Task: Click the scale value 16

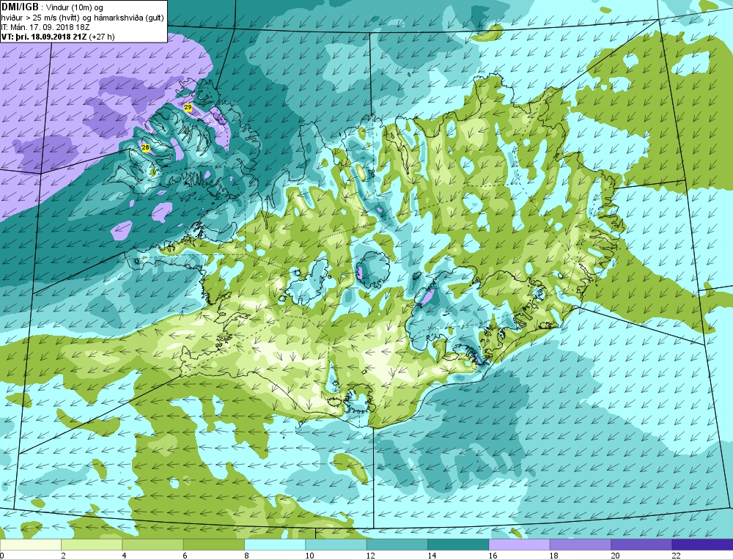Action: [x=493, y=556]
